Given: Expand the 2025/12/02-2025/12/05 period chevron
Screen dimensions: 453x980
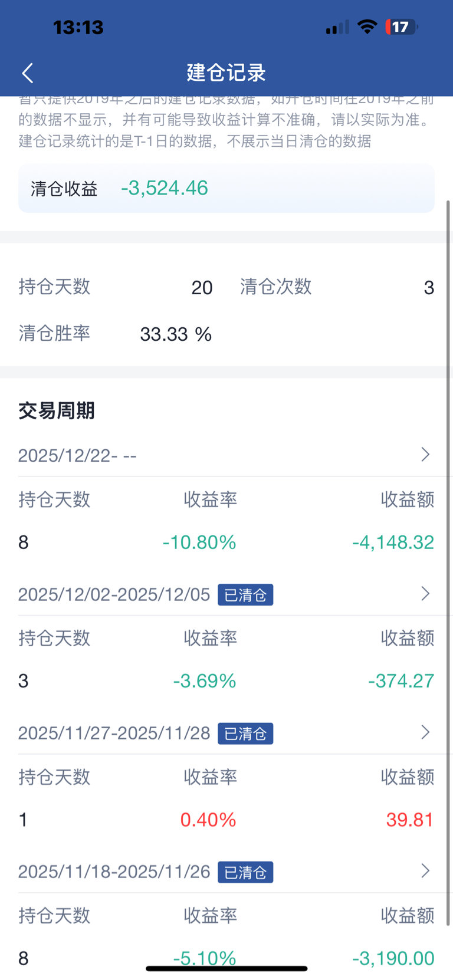Looking at the screenshot, I should click(x=425, y=593).
